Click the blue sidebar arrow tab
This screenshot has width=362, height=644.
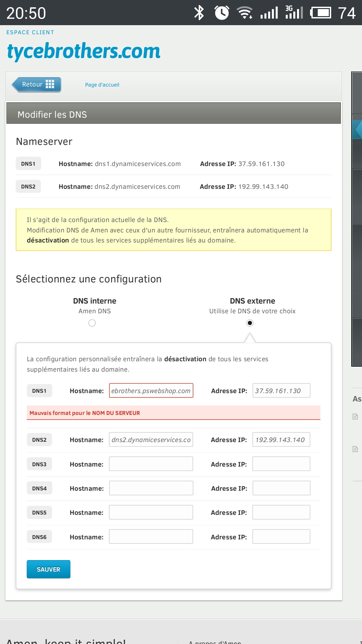click(x=358, y=129)
